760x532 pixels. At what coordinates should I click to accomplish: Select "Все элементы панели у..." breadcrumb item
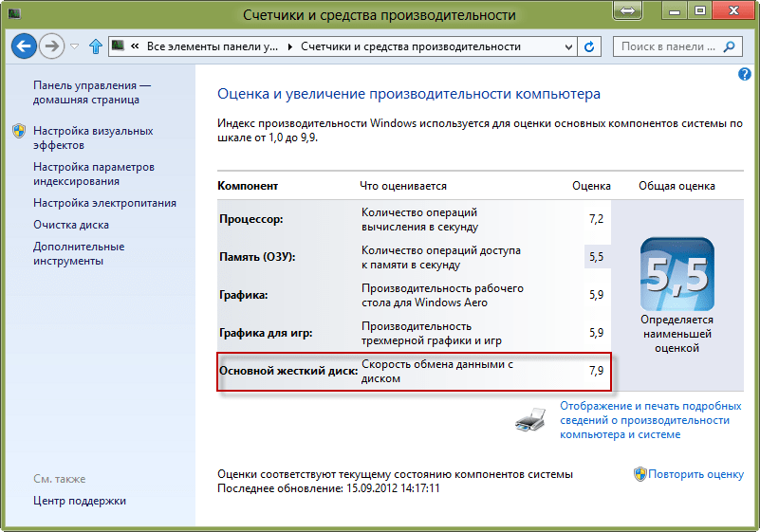(x=213, y=46)
